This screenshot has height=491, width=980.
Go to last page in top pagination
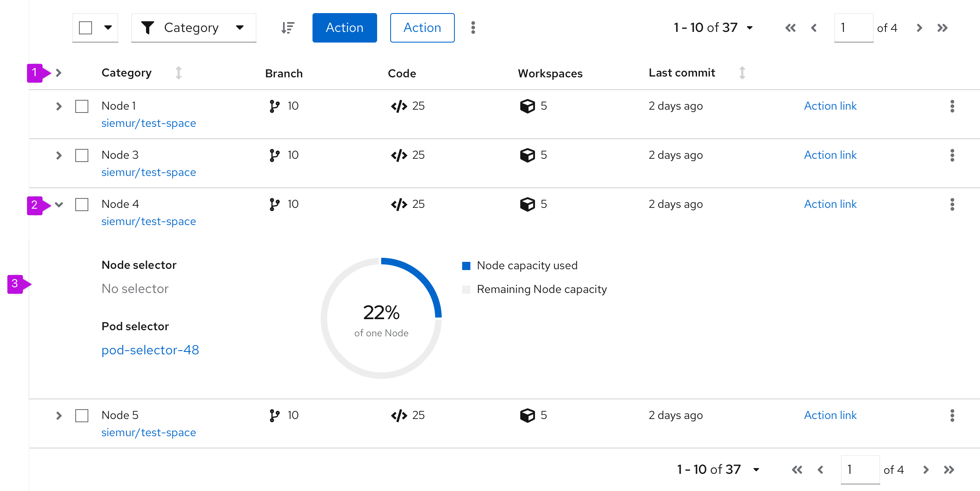[942, 28]
